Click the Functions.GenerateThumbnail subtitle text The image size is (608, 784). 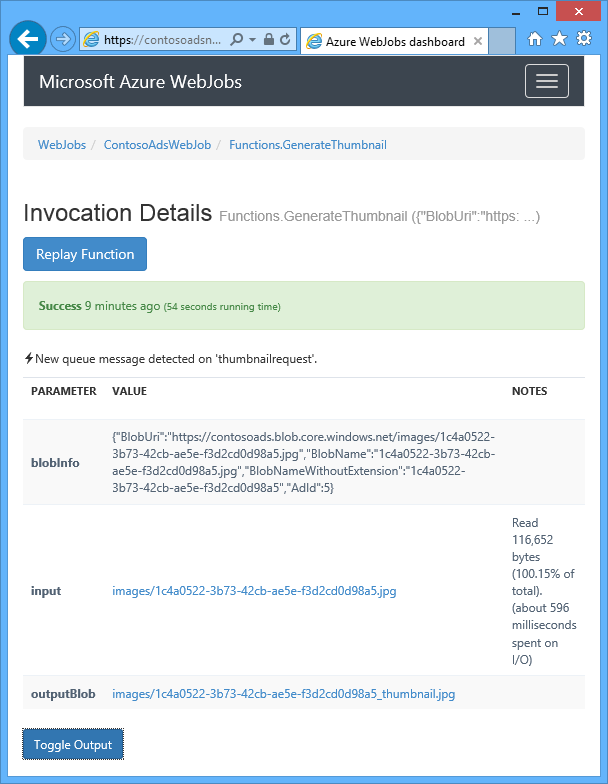coord(380,216)
